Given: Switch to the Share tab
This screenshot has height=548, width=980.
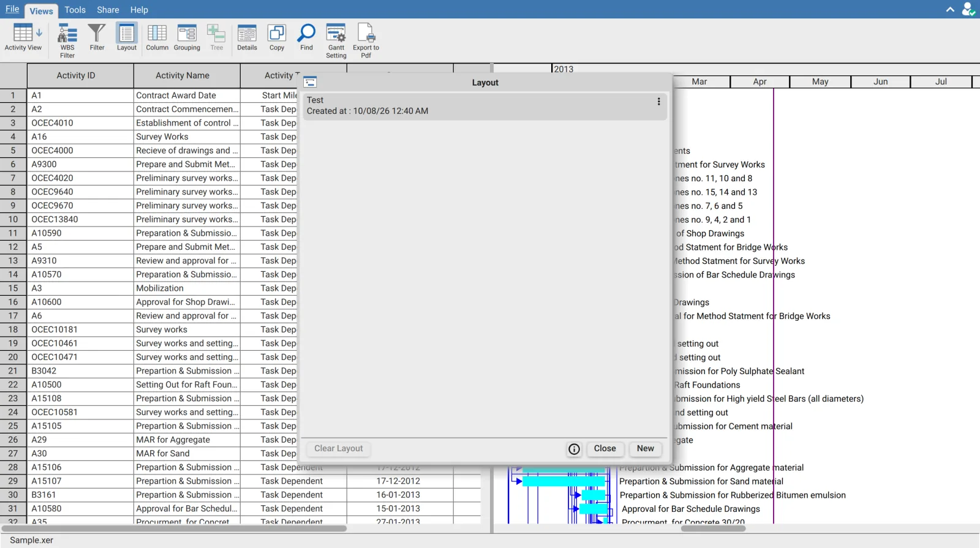Looking at the screenshot, I should [x=108, y=10].
